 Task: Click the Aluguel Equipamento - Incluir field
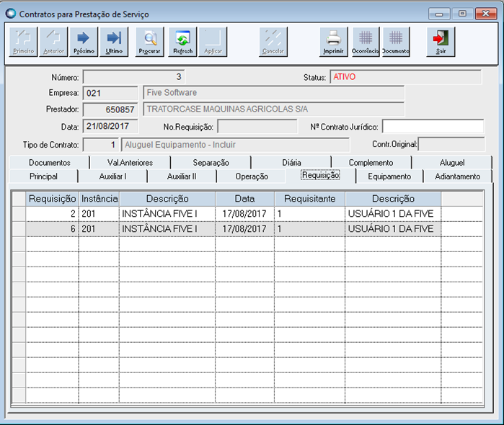click(x=235, y=145)
